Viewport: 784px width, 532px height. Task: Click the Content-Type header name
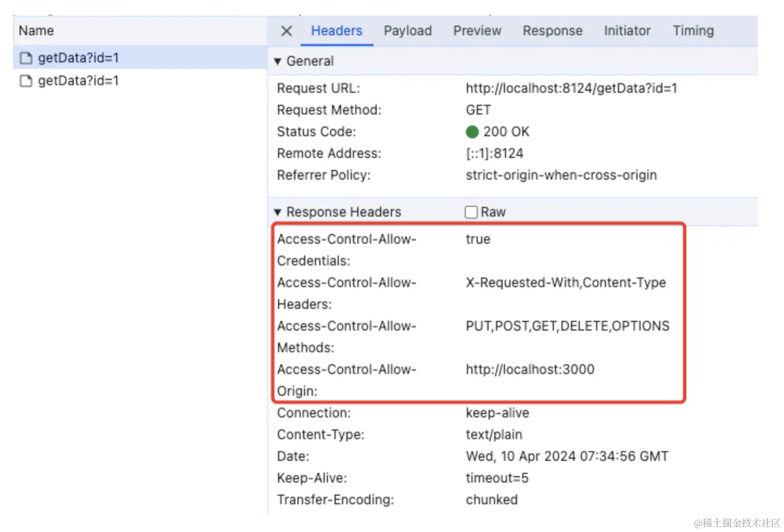click(x=321, y=435)
